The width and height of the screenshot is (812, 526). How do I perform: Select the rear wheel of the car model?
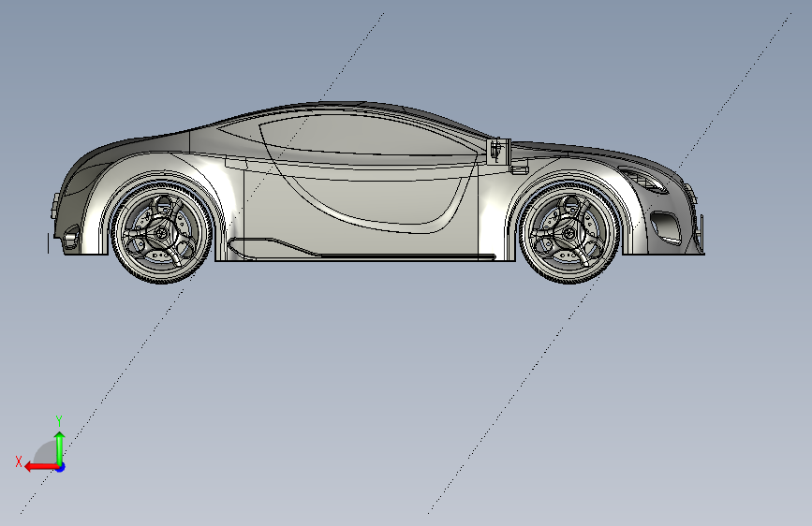click(162, 231)
